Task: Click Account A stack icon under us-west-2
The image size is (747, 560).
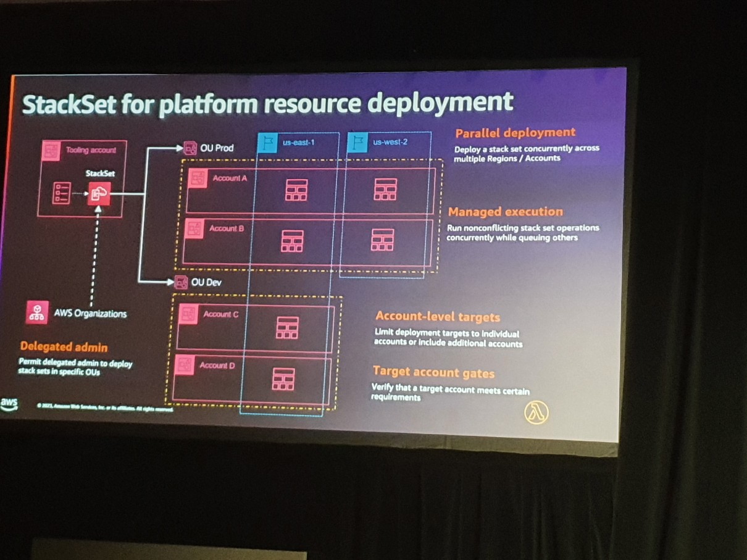Action: coord(386,189)
